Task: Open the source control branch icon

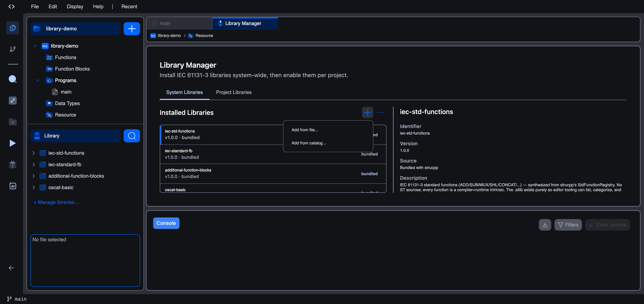Action: (x=13, y=49)
